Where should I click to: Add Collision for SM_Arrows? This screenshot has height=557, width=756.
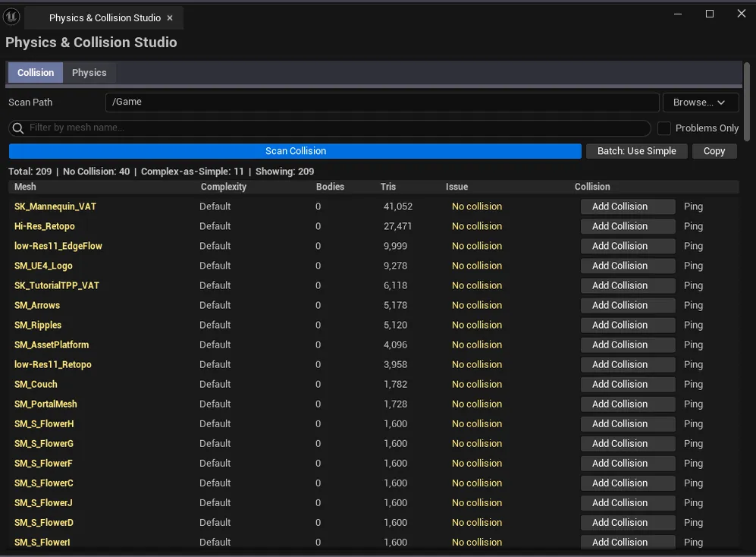(628, 306)
